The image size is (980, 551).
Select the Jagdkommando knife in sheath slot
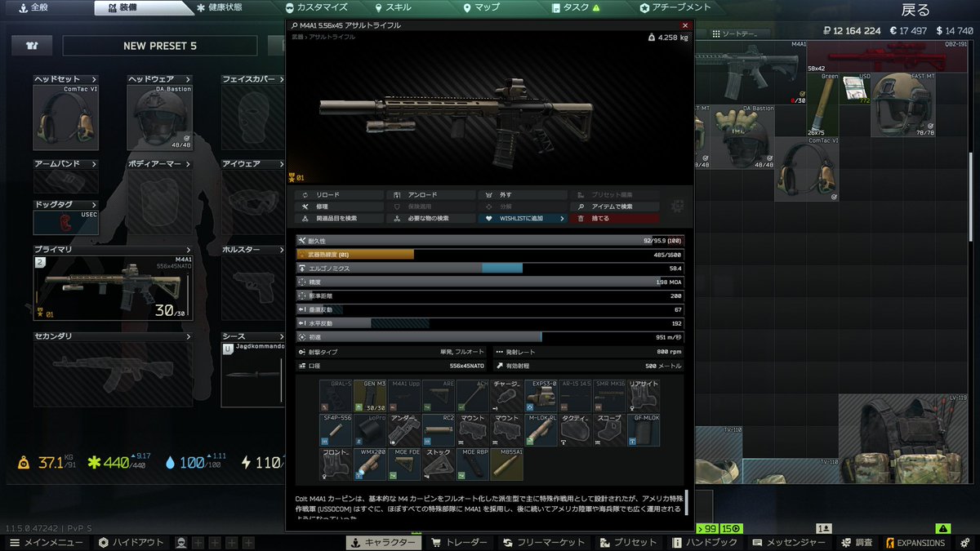click(x=253, y=375)
